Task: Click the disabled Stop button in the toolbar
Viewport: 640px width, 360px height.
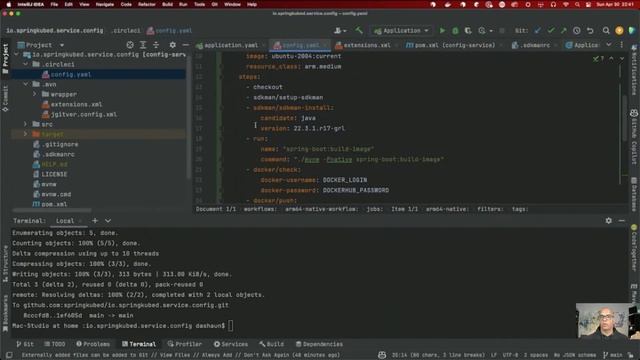Action: click(502, 31)
